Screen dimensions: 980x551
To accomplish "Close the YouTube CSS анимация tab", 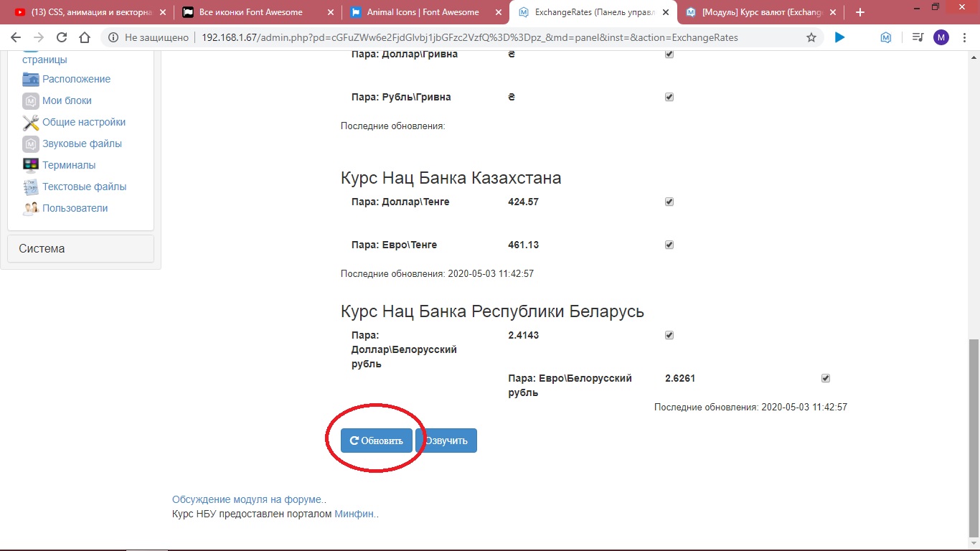I will point(162,12).
